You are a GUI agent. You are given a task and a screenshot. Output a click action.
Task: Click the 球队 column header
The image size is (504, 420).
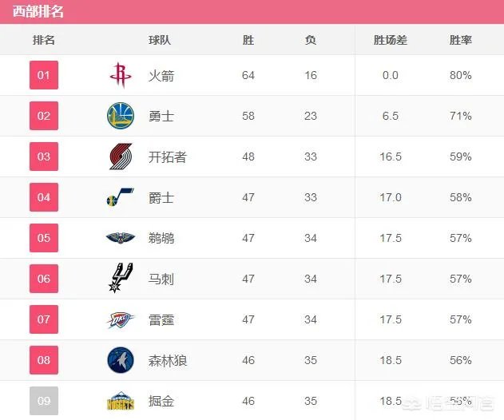point(160,40)
